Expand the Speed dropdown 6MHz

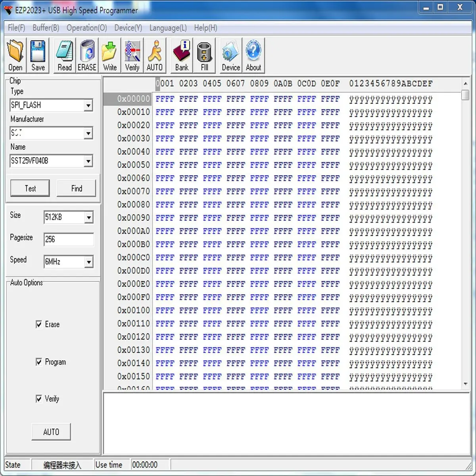pyautogui.click(x=89, y=262)
